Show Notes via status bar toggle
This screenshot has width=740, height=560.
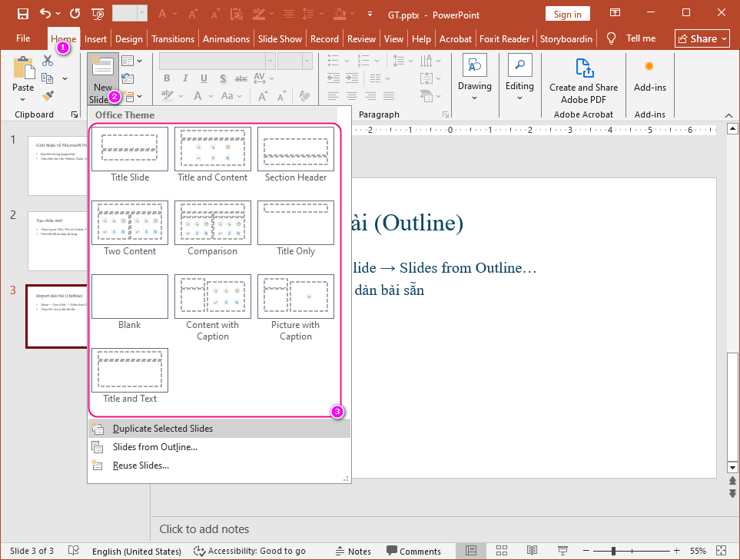click(x=353, y=551)
